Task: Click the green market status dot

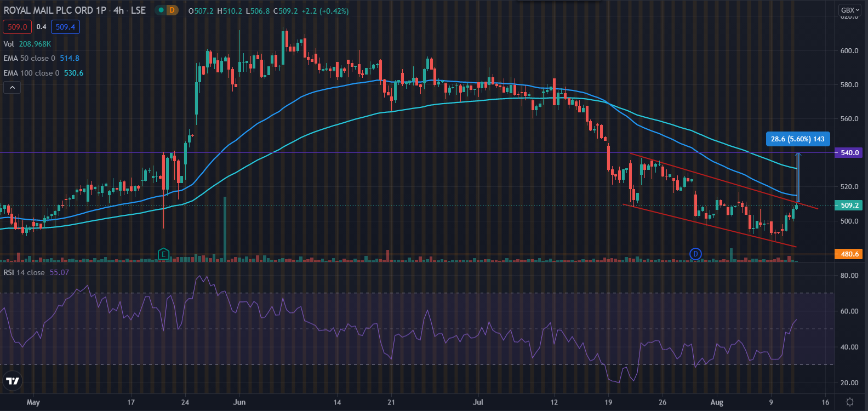Action: click(x=161, y=10)
